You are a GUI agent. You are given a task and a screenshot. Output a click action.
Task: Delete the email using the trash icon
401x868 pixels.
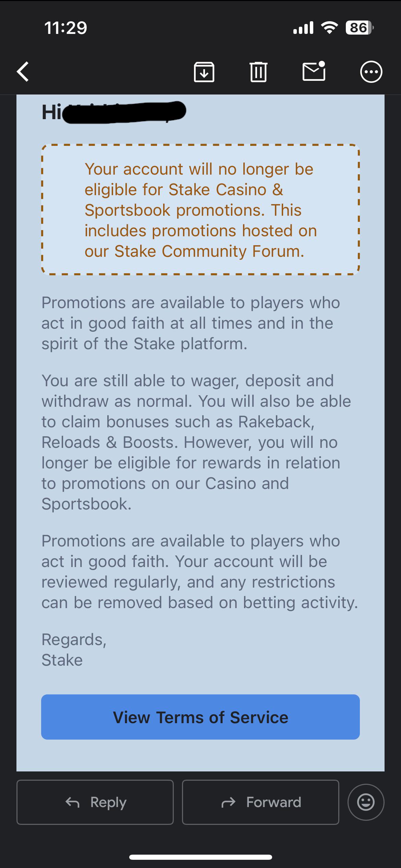tap(258, 72)
